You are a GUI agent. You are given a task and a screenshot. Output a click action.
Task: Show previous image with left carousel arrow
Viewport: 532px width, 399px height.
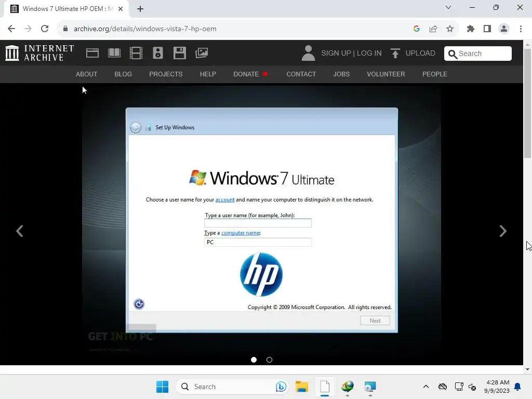pyautogui.click(x=20, y=231)
